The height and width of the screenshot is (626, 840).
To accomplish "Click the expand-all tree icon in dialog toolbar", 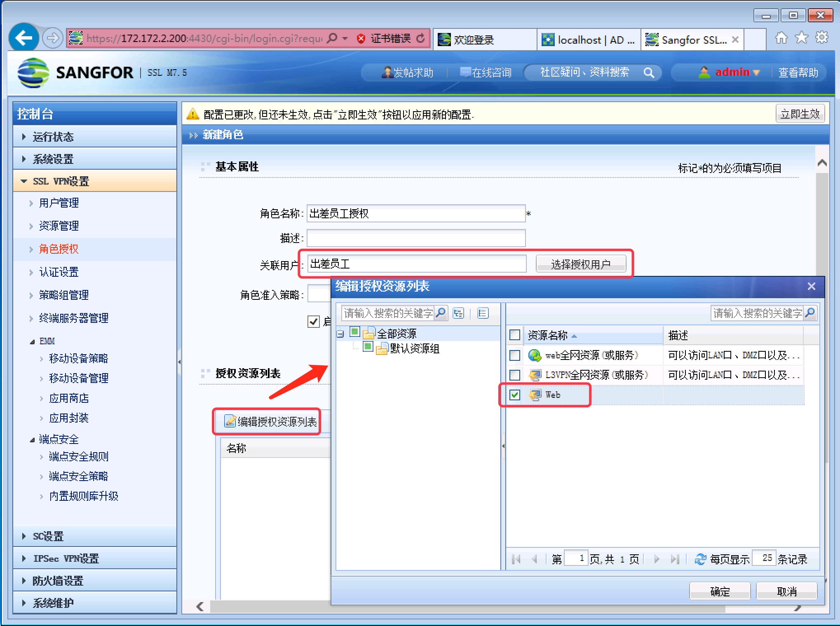I will [458, 313].
